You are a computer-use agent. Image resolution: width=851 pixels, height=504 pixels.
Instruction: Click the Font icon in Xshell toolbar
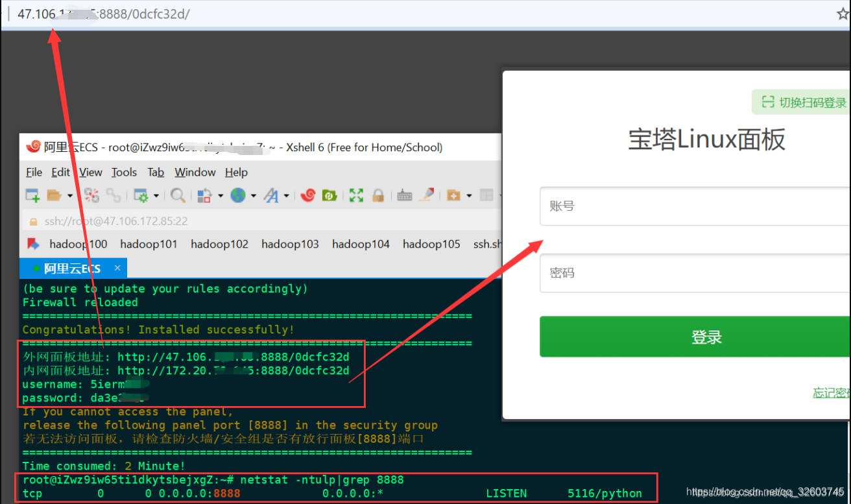pyautogui.click(x=271, y=195)
